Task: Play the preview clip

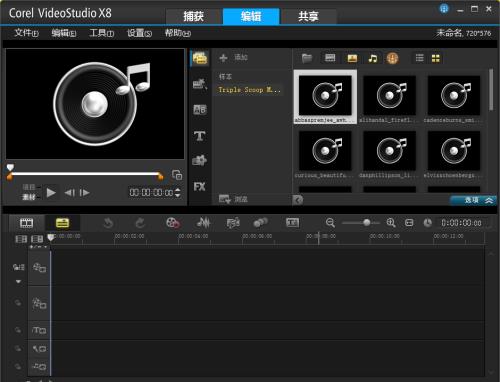Action: tap(51, 193)
